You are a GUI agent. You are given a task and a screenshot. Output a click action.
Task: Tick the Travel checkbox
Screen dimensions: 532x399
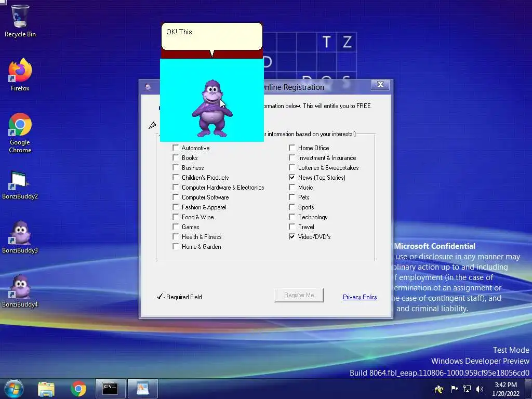point(292,227)
